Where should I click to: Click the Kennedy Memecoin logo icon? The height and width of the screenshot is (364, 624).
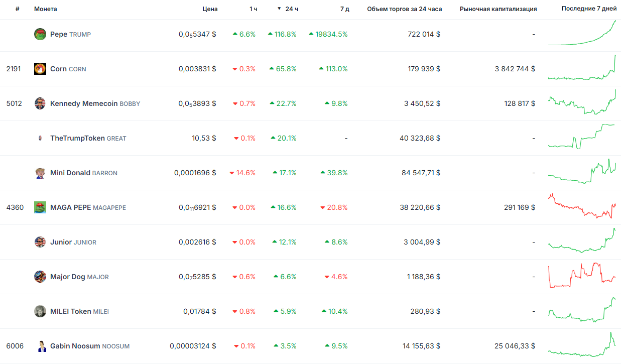point(40,103)
